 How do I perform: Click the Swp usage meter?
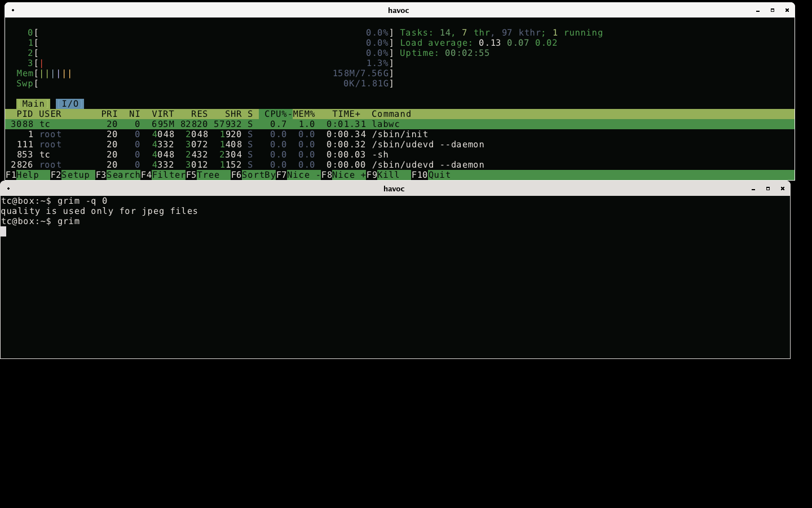pos(205,84)
